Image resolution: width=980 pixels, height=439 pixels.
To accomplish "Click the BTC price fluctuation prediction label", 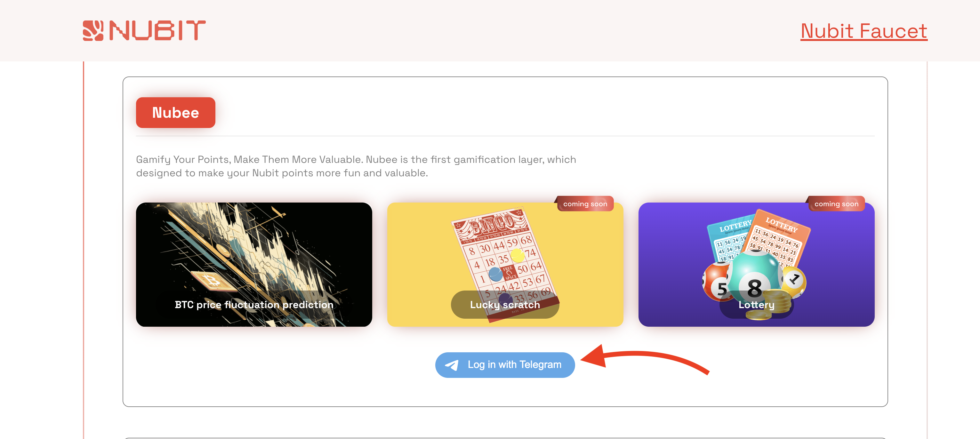I will click(254, 305).
